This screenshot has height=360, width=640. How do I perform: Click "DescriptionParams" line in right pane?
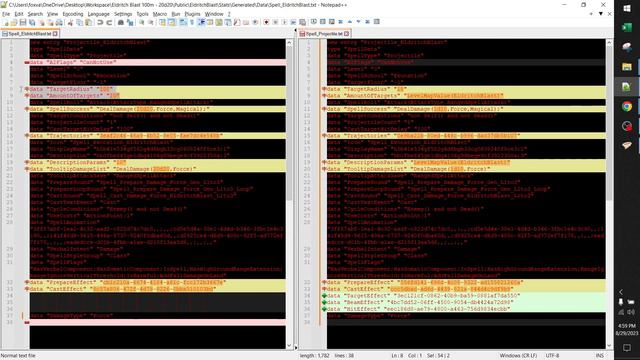click(466, 162)
